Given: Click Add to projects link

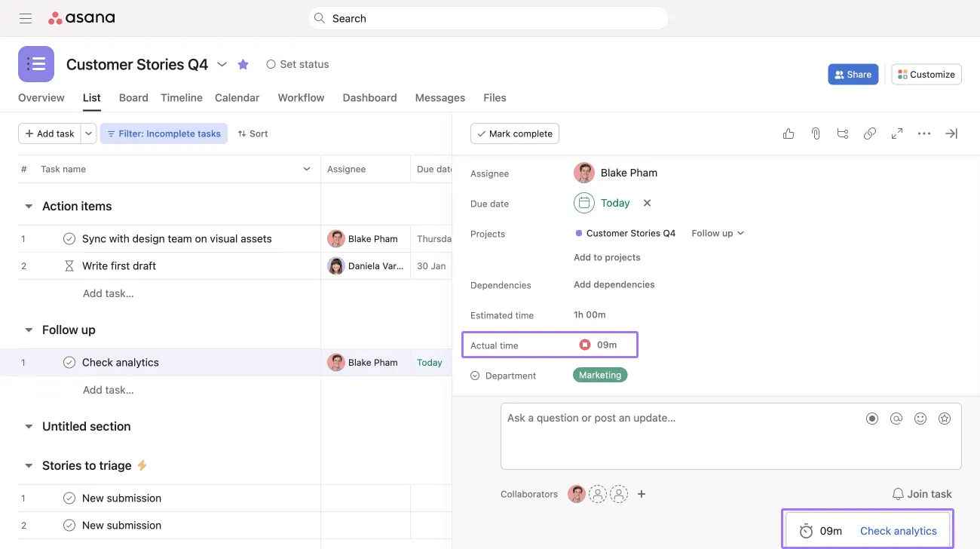Looking at the screenshot, I should point(607,257).
